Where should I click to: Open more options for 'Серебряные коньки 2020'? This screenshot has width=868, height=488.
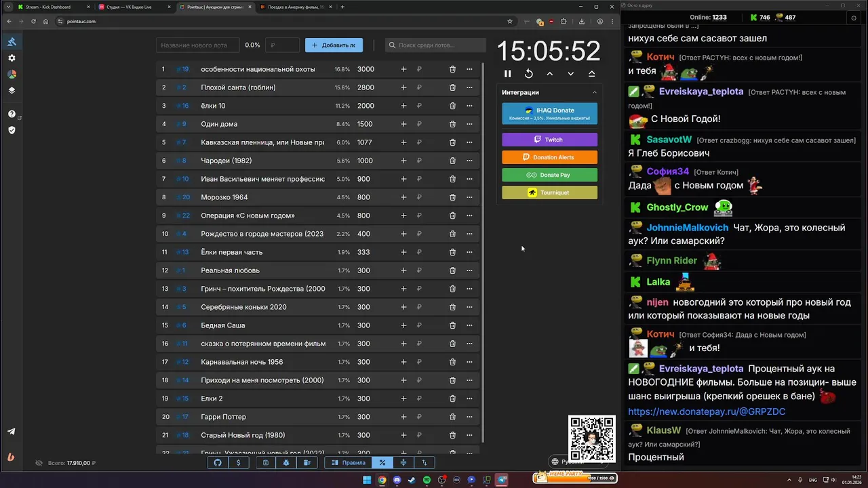tap(469, 307)
